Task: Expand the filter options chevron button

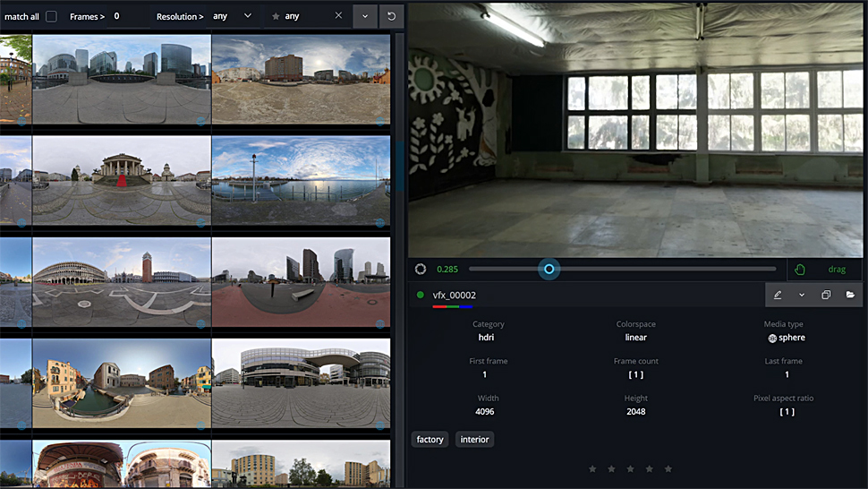Action: (x=365, y=16)
